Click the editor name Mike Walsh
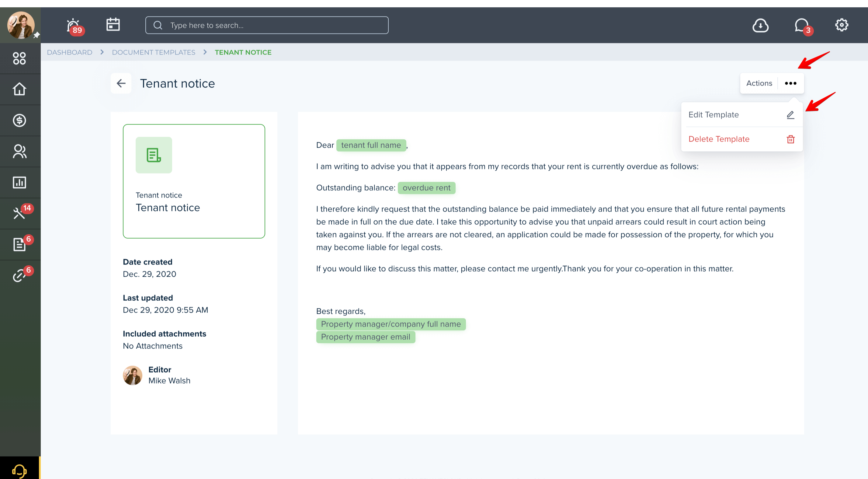Screen dimensions: 868x479 click(169, 381)
